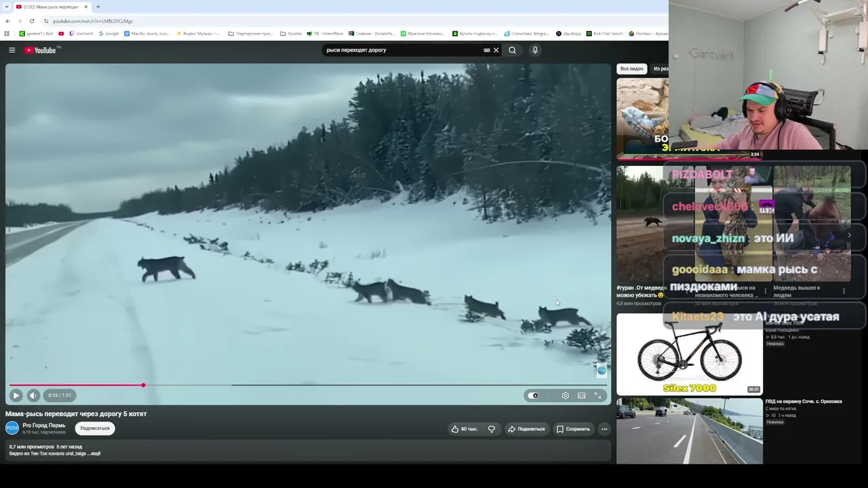Open the on-screen keyboard in search box
This screenshot has height=488, width=868.
click(x=486, y=50)
